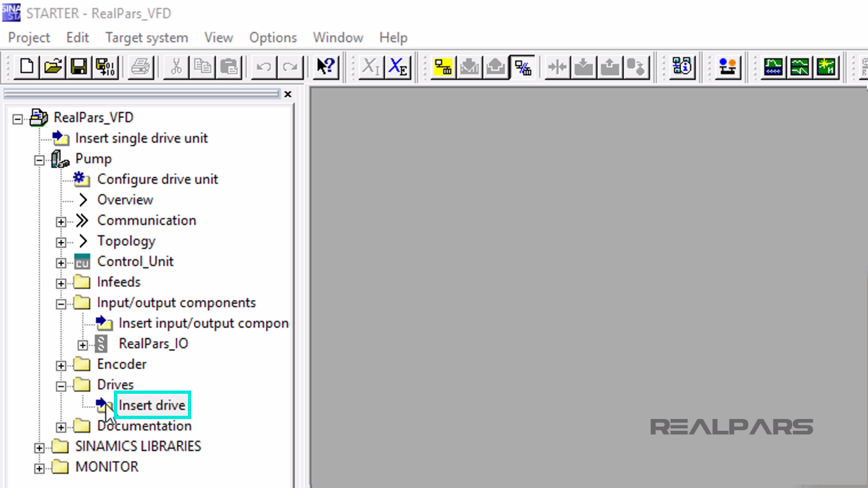
Task: Save the current project
Action: click(x=79, y=66)
